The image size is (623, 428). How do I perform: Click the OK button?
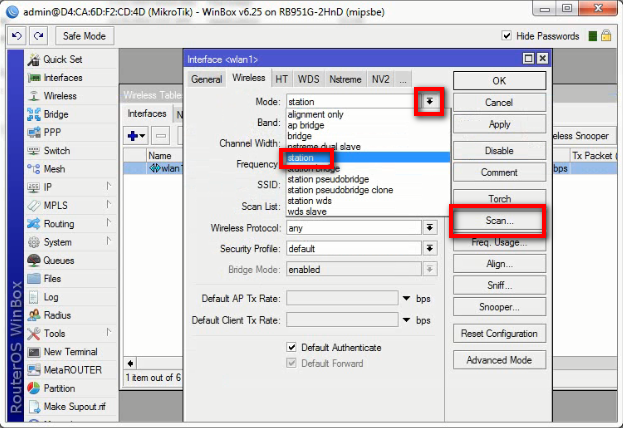tap(499, 81)
